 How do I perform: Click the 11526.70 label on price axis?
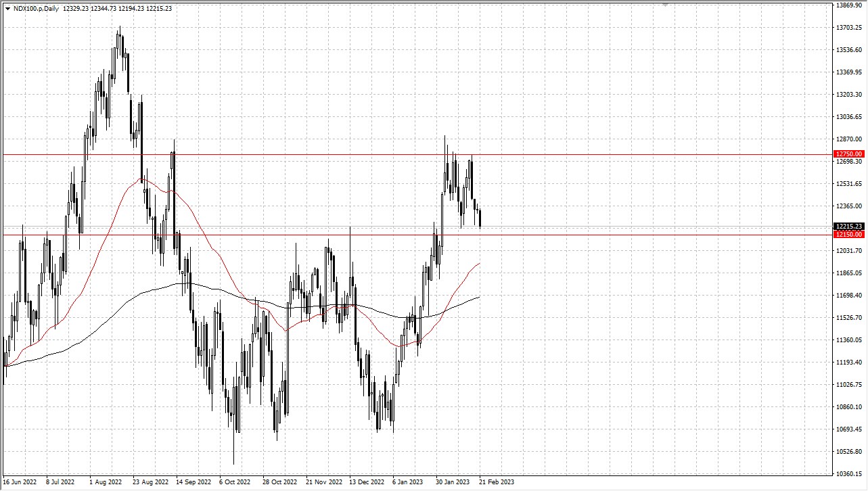(x=848, y=318)
